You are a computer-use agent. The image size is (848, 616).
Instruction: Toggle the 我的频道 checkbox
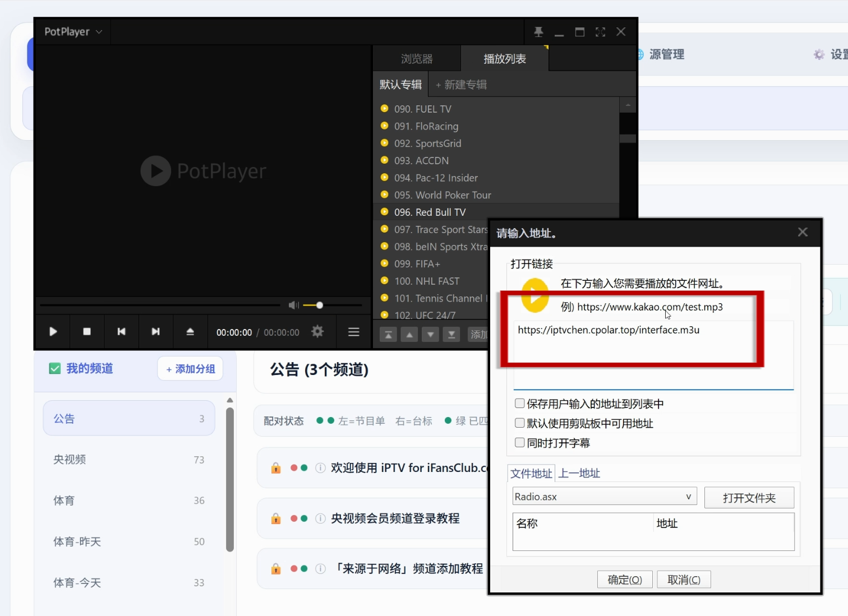click(x=54, y=368)
